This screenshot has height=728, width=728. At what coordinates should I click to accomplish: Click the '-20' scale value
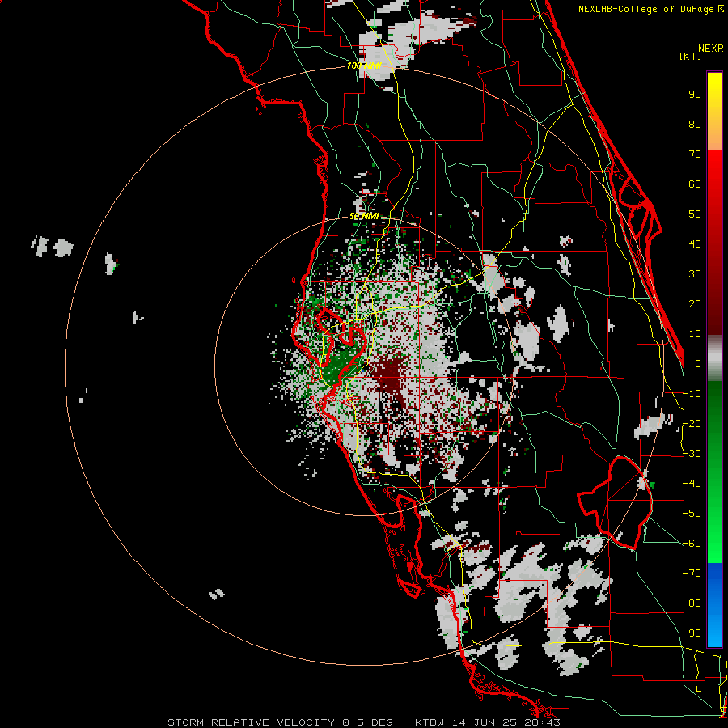(692, 424)
